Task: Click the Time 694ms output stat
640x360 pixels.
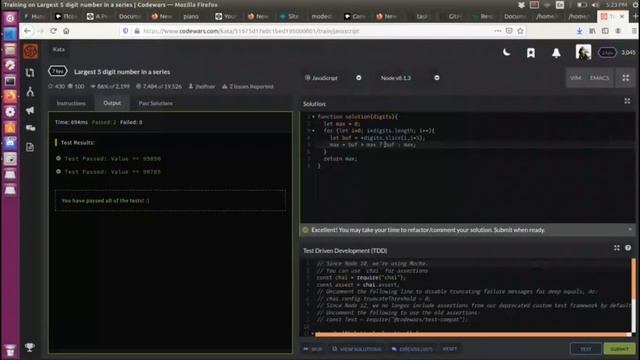Action: point(71,122)
